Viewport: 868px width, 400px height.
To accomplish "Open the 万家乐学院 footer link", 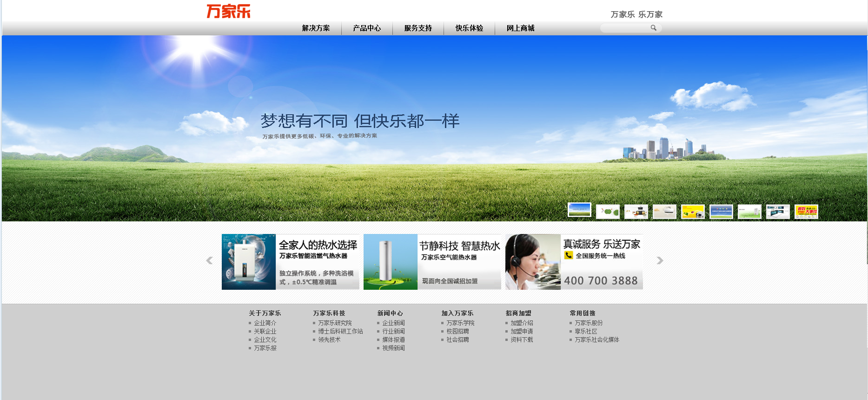I will click(460, 323).
